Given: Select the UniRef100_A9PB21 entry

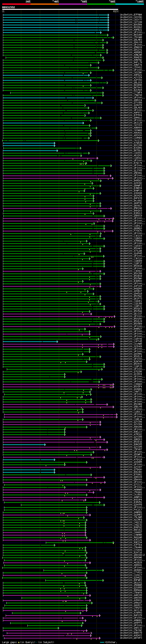Looking at the screenshot, I should pos(131,30).
